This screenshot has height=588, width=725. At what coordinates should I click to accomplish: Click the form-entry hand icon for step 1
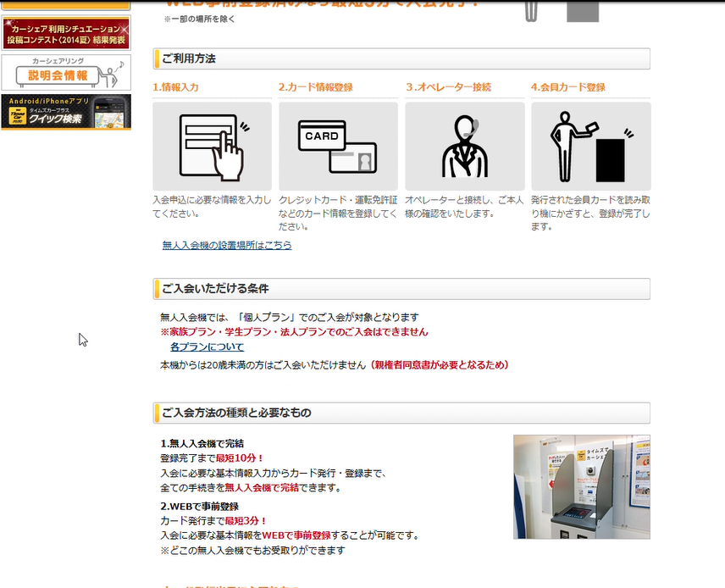tap(213, 147)
